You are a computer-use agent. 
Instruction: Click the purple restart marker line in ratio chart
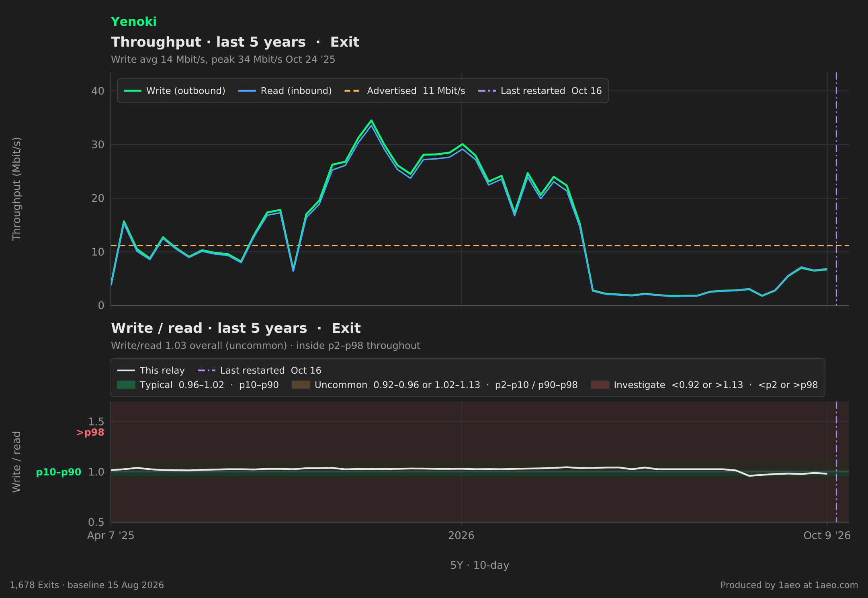pos(836,462)
